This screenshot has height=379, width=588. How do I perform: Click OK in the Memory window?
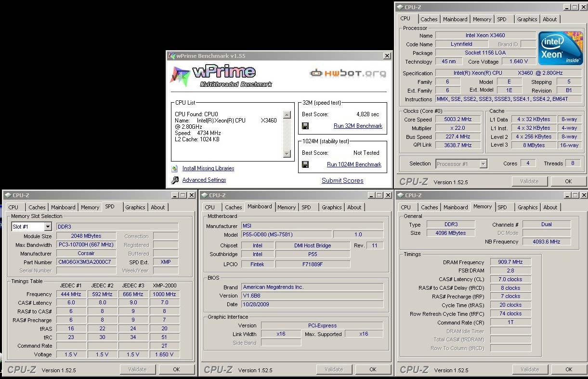(x=569, y=369)
